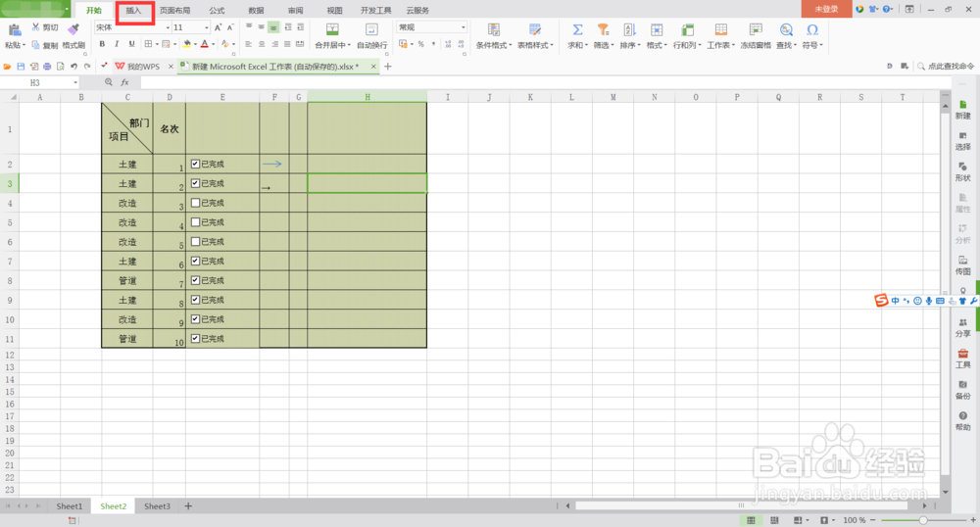
Task: Open the font name dropdown (宋体)
Action: click(168, 27)
